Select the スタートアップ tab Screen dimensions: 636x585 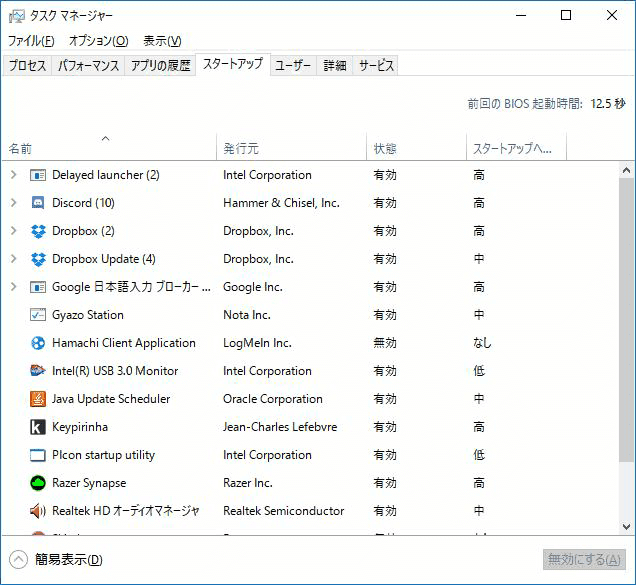[x=233, y=64]
